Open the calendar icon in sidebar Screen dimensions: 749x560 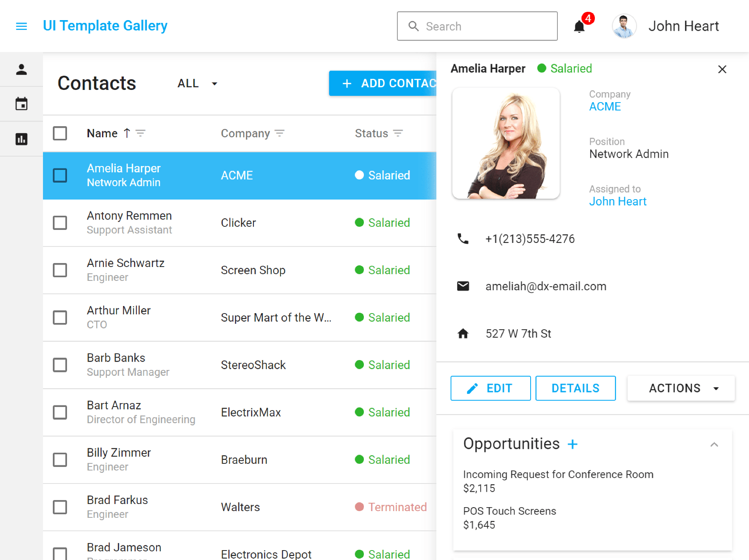point(21,104)
